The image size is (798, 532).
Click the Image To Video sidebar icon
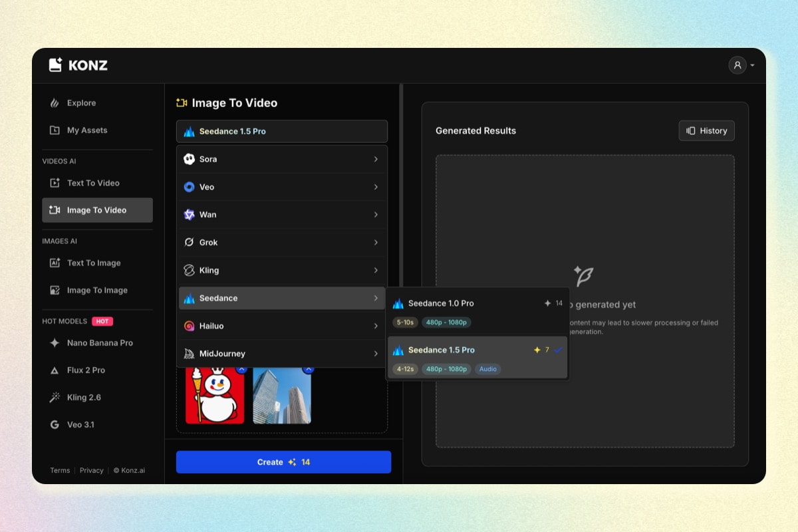pyautogui.click(x=55, y=210)
